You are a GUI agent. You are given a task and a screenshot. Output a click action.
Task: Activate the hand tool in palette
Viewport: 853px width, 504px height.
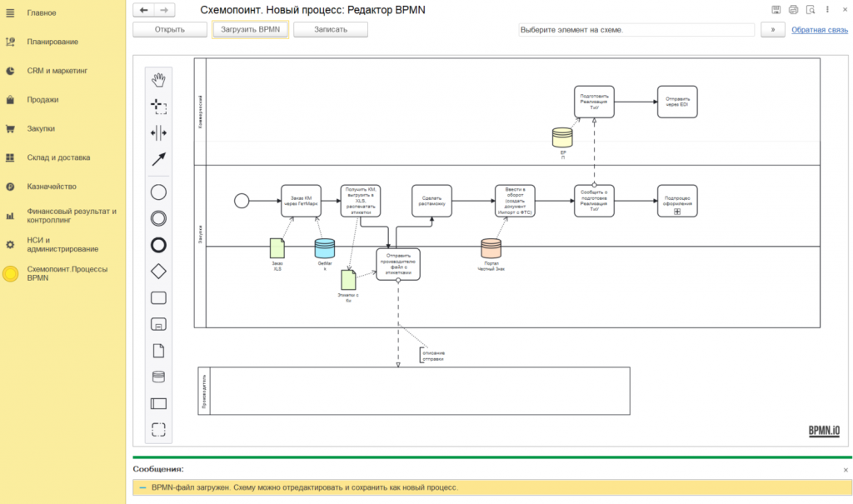[x=158, y=79]
